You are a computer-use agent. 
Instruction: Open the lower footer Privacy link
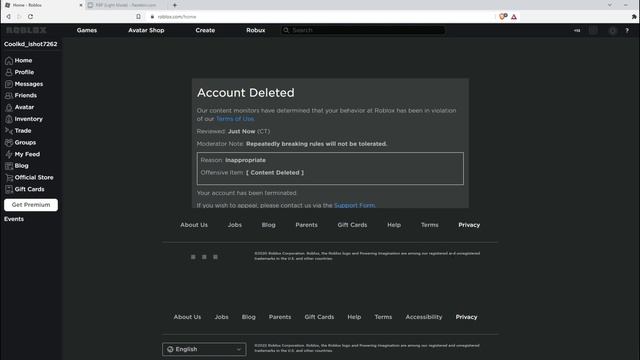[467, 317]
